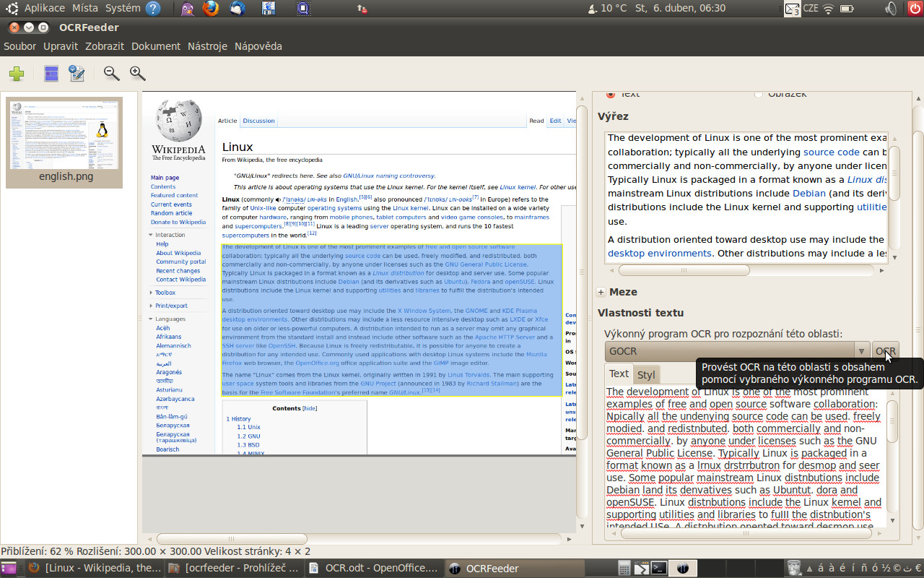The height and width of the screenshot is (578, 924).
Task: Launch Pidgin from the top panel
Action: [x=187, y=9]
